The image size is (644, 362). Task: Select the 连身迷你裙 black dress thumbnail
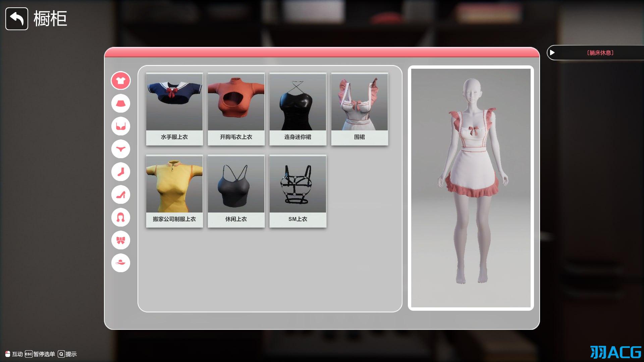point(298,102)
